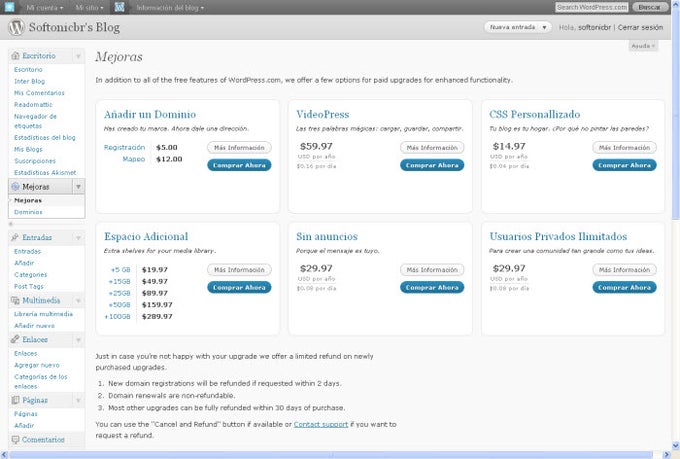Image resolution: width=680 pixels, height=459 pixels.
Task: Select the +100GB space option
Action: (117, 317)
